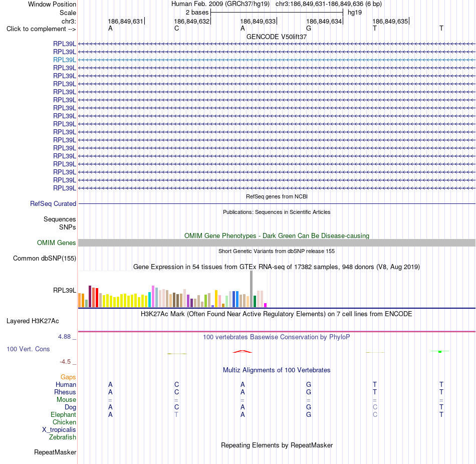Screen dimensions: 476x464
Task: Open 'Repeating Elements by RepeatMasker' track title
Action: (x=277, y=445)
